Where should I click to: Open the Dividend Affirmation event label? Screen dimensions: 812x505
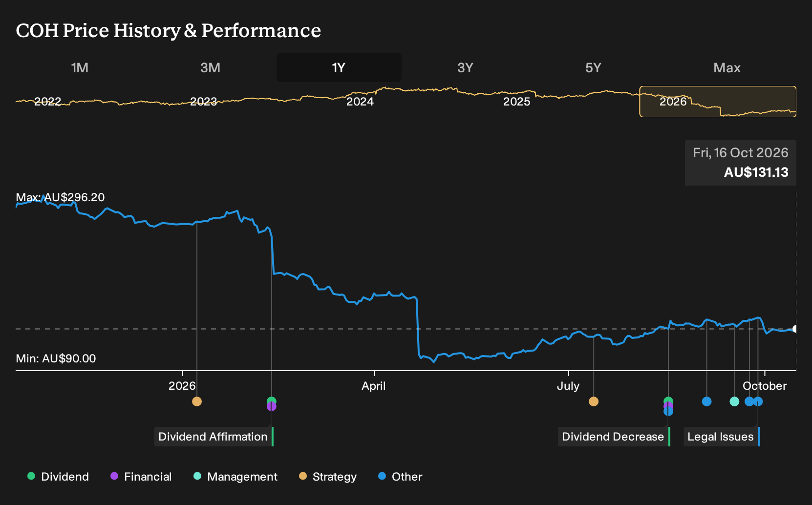[x=214, y=437]
